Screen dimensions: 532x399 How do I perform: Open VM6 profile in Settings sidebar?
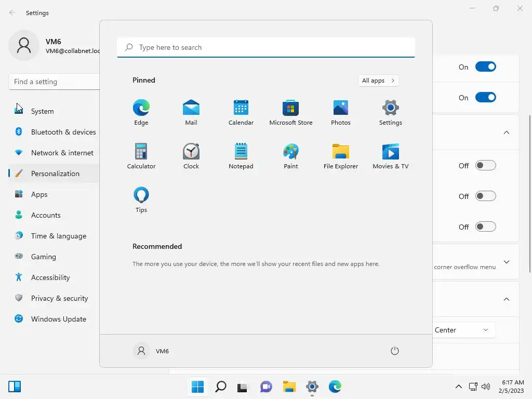coord(54,45)
